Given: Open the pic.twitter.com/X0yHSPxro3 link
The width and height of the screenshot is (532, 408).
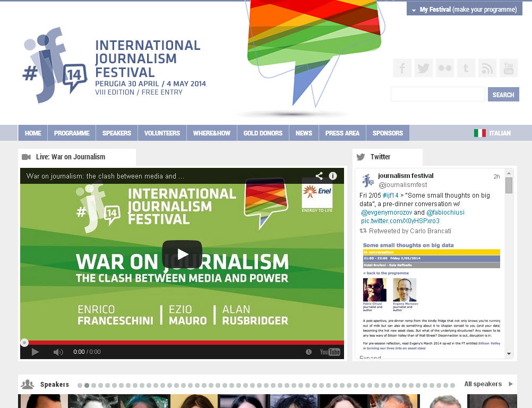Looking at the screenshot, I should 400,220.
